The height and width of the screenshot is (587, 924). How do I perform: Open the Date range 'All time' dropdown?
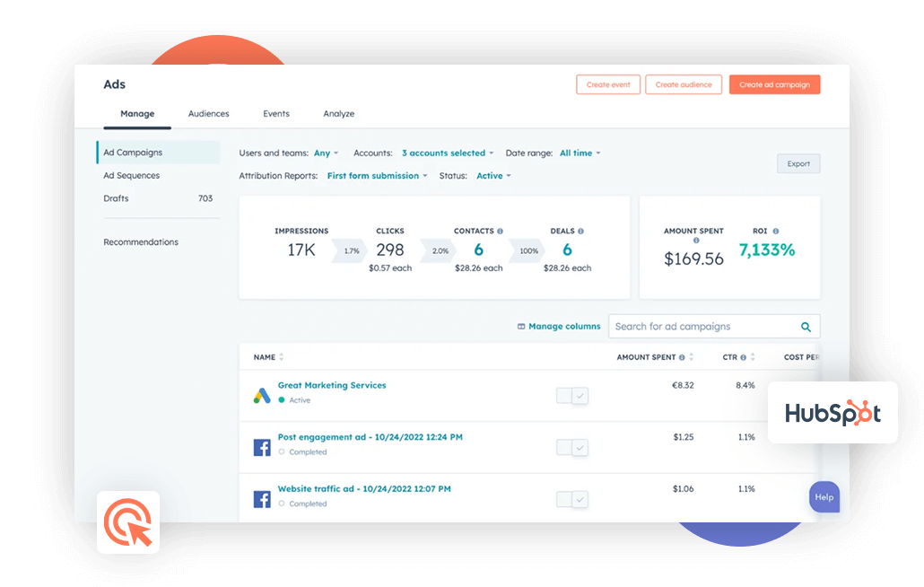point(580,153)
